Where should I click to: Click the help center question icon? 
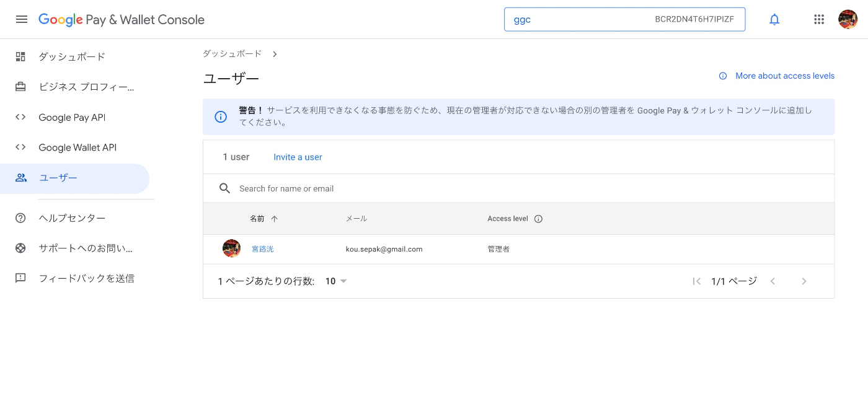(20, 218)
